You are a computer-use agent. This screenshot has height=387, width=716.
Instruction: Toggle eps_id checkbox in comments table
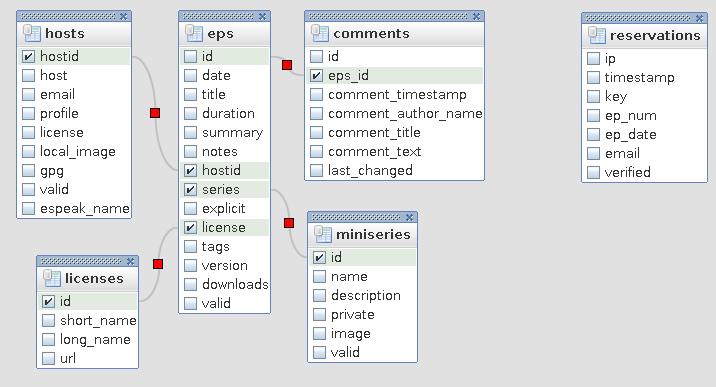[316, 75]
